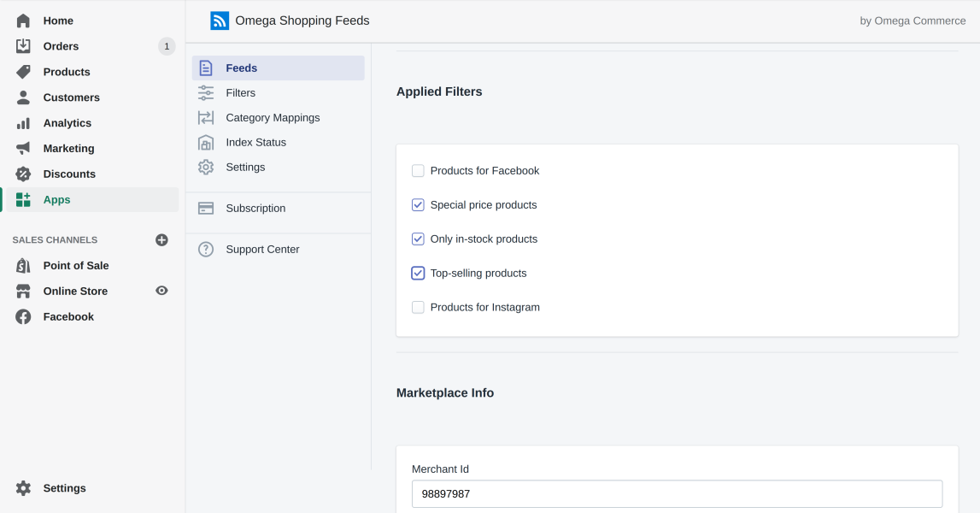Viewport: 980px width, 513px height.
Task: Open Category Mappings page
Action: pyautogui.click(x=273, y=118)
